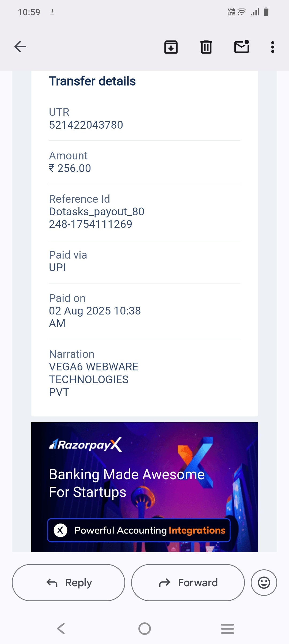
Task: Mark the email as unread
Action: click(242, 47)
